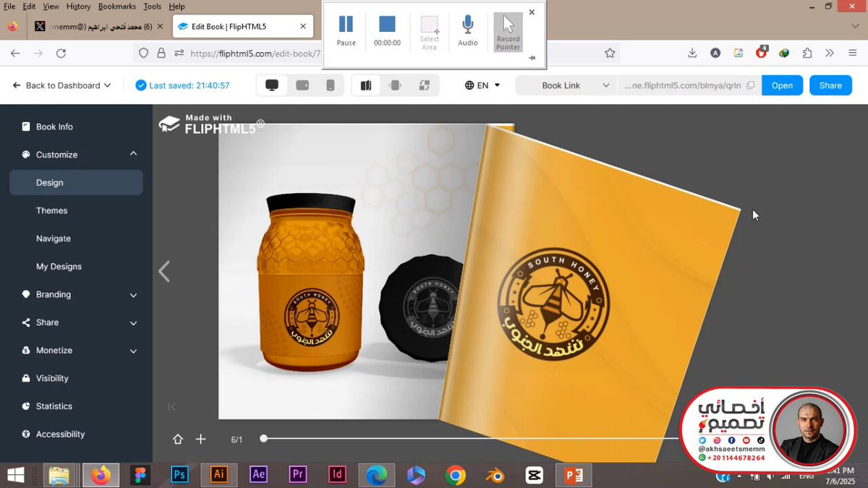The width and height of the screenshot is (868, 488).
Task: Toggle the Record Pointer option
Action: pos(508,32)
